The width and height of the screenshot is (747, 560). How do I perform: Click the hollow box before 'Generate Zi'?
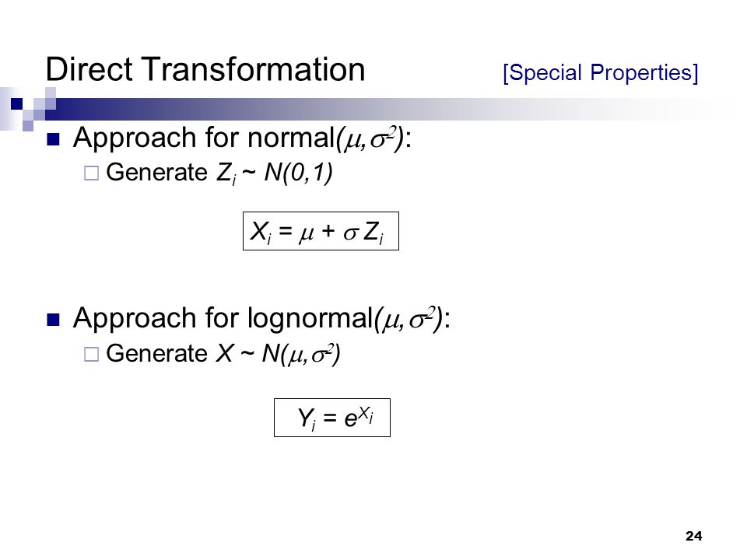92,173
